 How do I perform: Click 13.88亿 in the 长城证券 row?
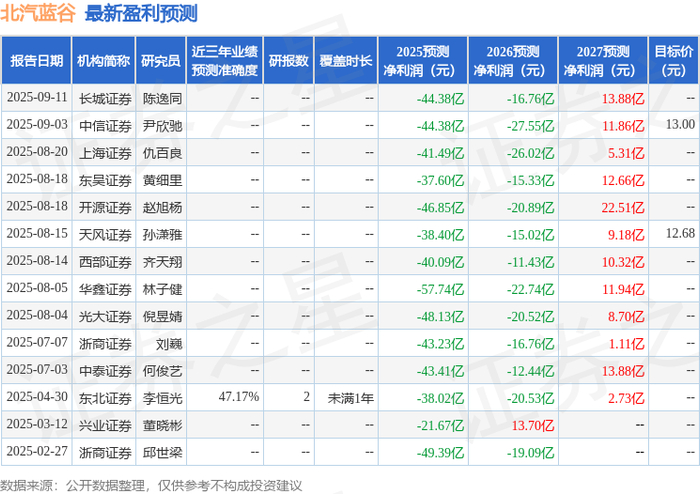[623, 98]
